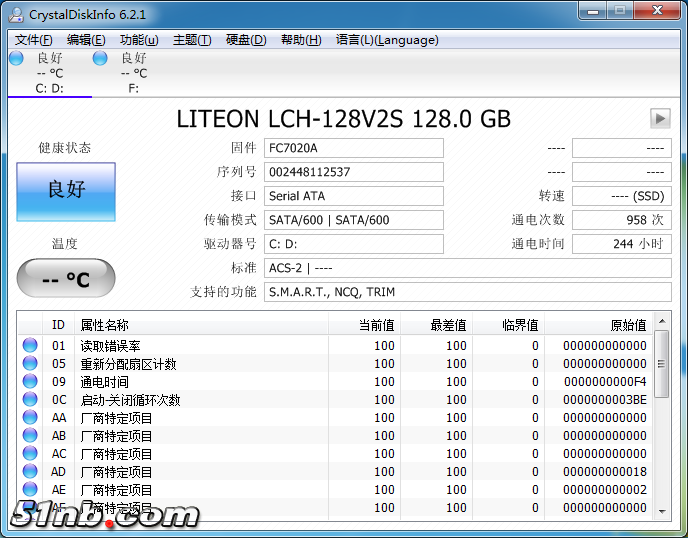Screen dimensions: 688x538
Task: Click status orb for attribute 01 读取错误率
Action: [30, 346]
